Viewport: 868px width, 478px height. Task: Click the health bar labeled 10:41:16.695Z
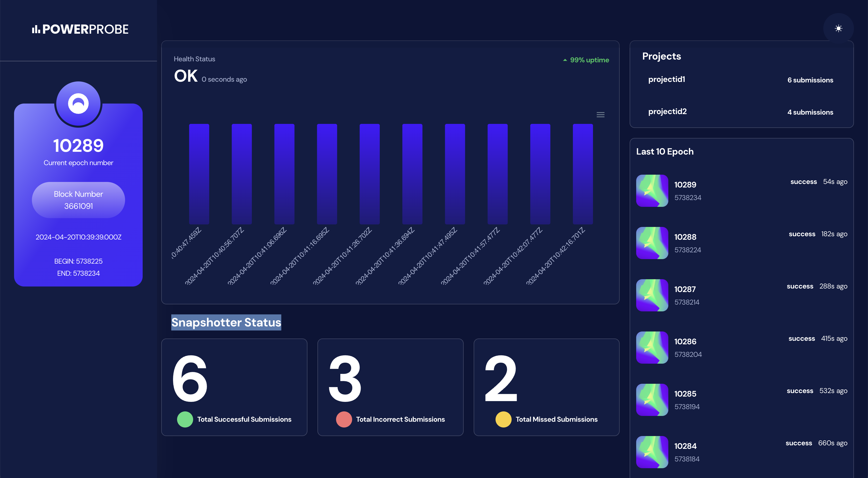click(x=327, y=174)
